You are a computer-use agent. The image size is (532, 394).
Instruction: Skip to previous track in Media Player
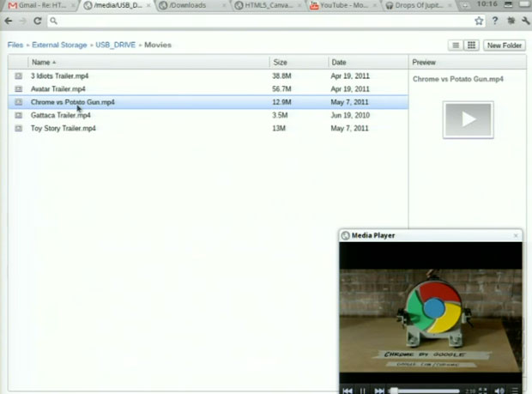(x=348, y=391)
